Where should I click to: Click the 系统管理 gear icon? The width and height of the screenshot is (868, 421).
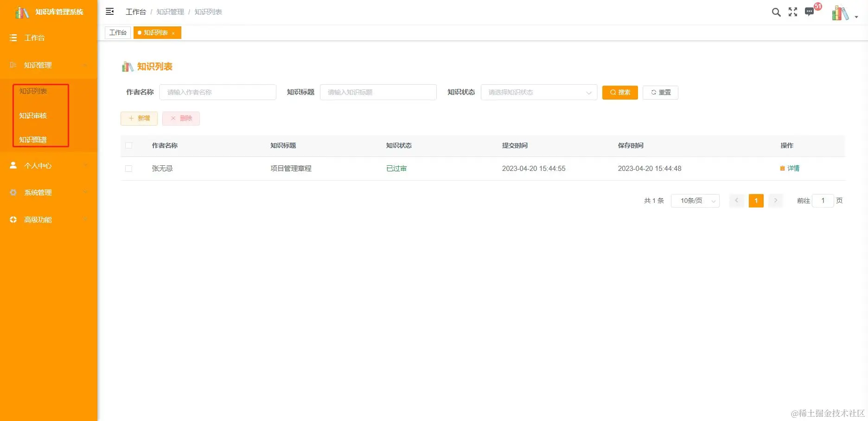pos(13,192)
